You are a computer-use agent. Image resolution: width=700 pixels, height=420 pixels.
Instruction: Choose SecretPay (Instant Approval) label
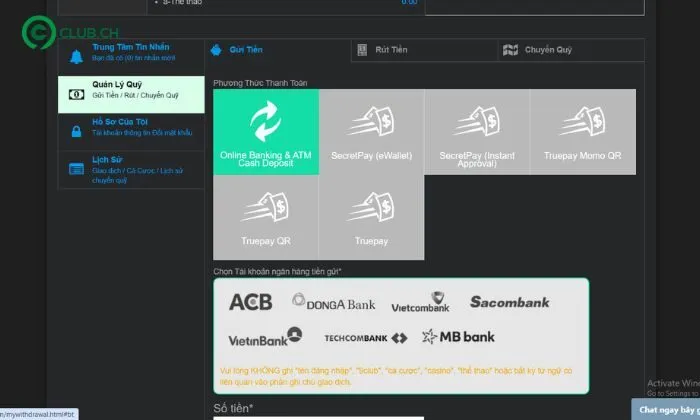click(477, 159)
